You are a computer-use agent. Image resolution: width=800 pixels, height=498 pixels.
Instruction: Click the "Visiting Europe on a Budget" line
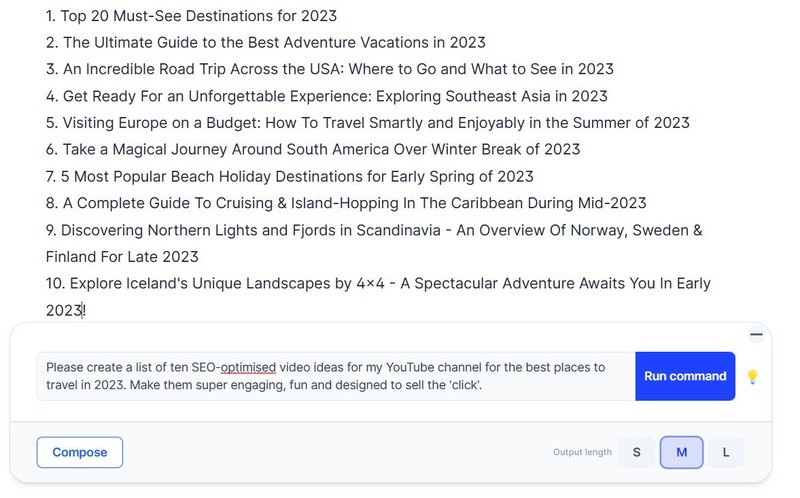click(x=367, y=122)
